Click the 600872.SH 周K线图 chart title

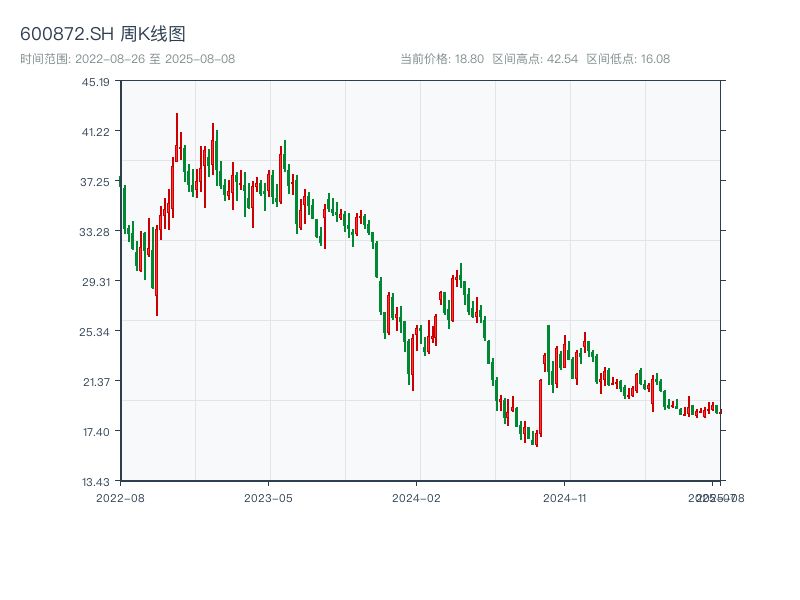102,35
